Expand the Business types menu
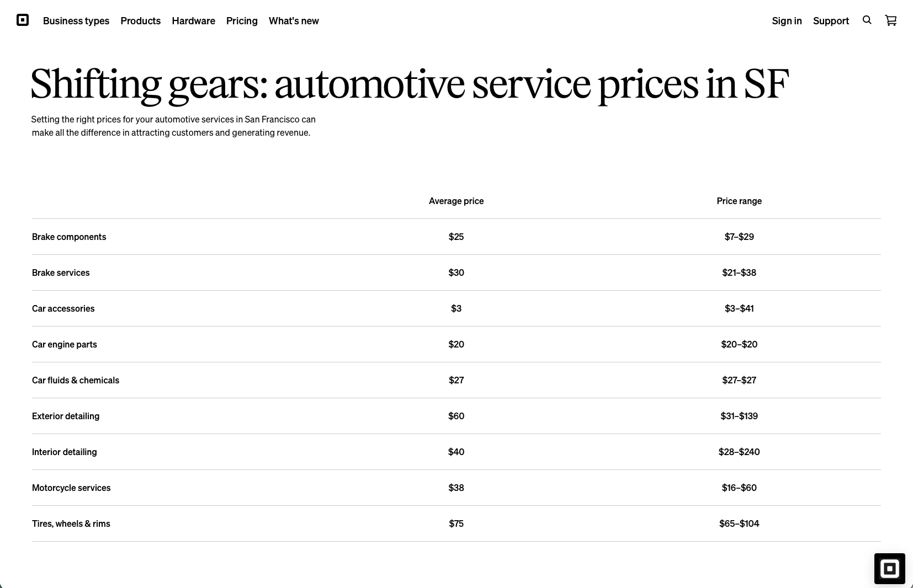 pos(76,21)
